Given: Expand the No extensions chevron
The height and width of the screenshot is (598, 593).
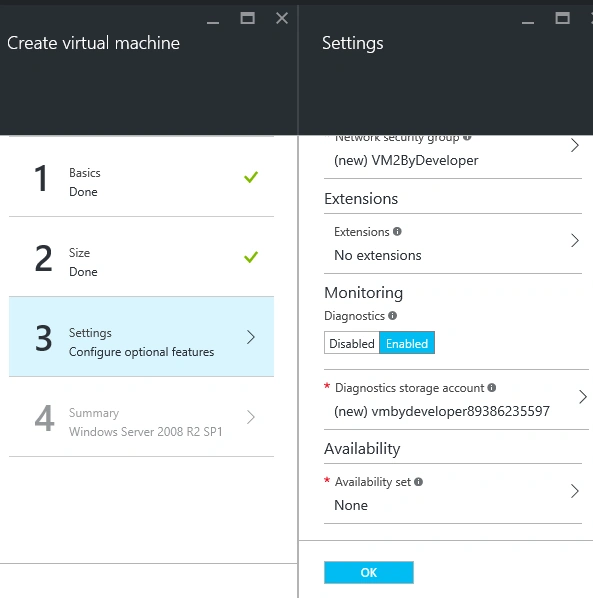Looking at the screenshot, I should 575,241.
